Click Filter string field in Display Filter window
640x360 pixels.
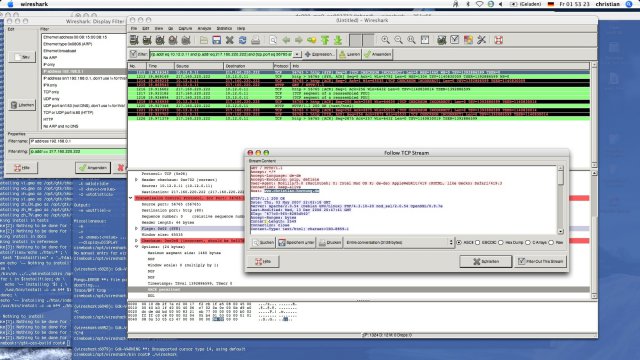pos(78,151)
